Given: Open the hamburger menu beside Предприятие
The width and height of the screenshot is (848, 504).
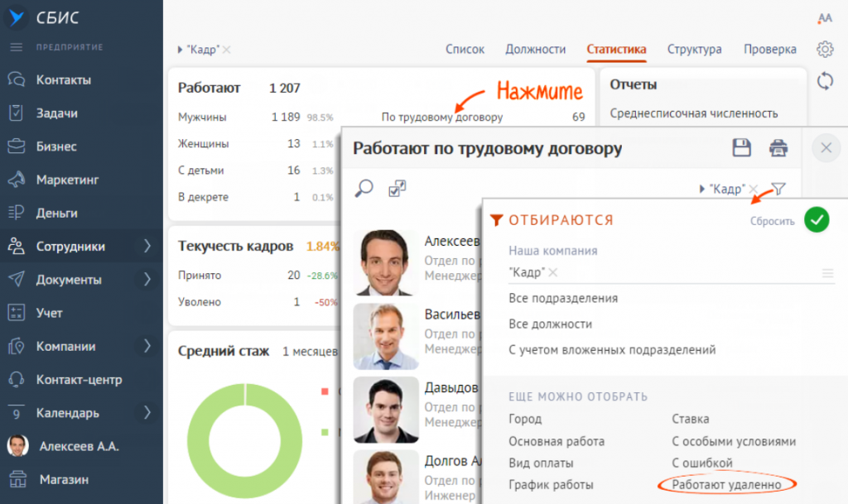Looking at the screenshot, I should [17, 47].
